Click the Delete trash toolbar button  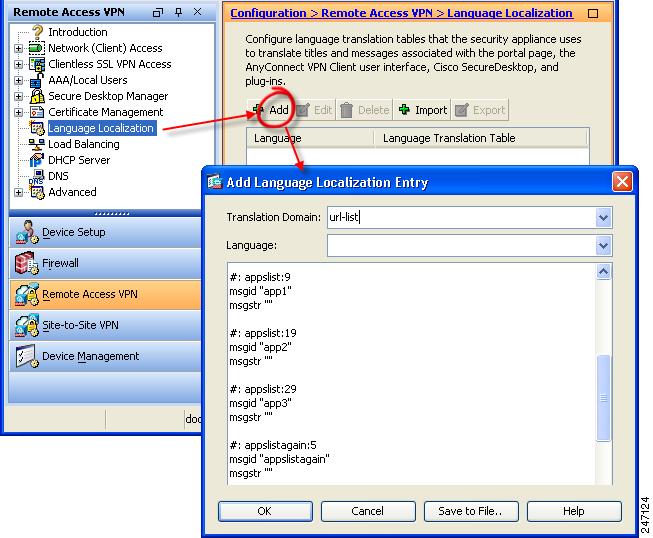pyautogui.click(x=364, y=110)
